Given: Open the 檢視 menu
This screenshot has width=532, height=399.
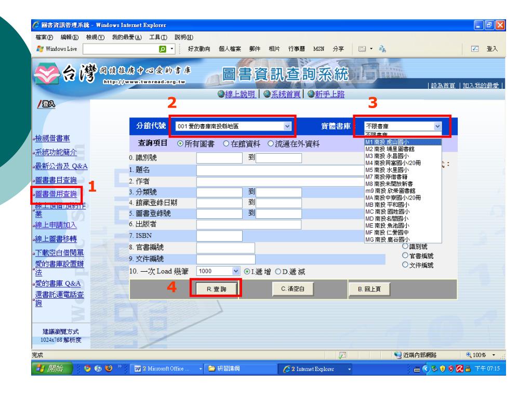Looking at the screenshot, I should 95,37.
